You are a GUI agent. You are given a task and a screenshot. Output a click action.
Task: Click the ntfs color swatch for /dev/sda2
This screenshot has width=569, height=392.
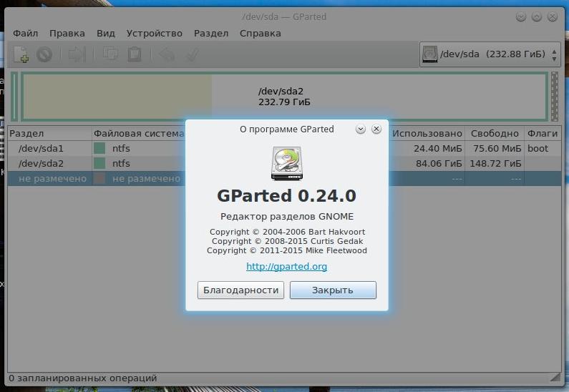[99, 164]
